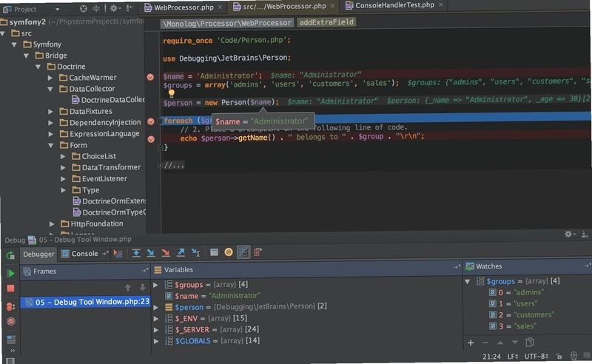Toggle Mute Breakpoints icon
The height and width of the screenshot is (364, 592).
point(11,321)
